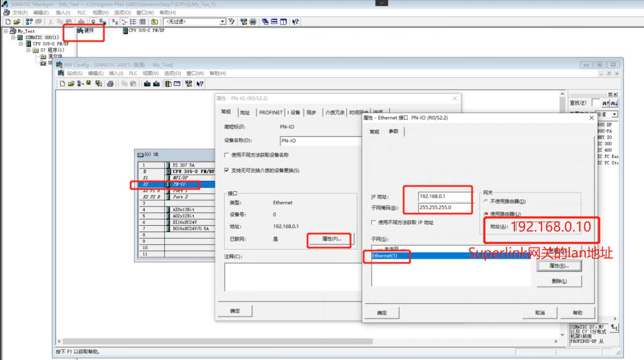
Task: Select 不使用路由器 radio button
Action: pyautogui.click(x=486, y=202)
